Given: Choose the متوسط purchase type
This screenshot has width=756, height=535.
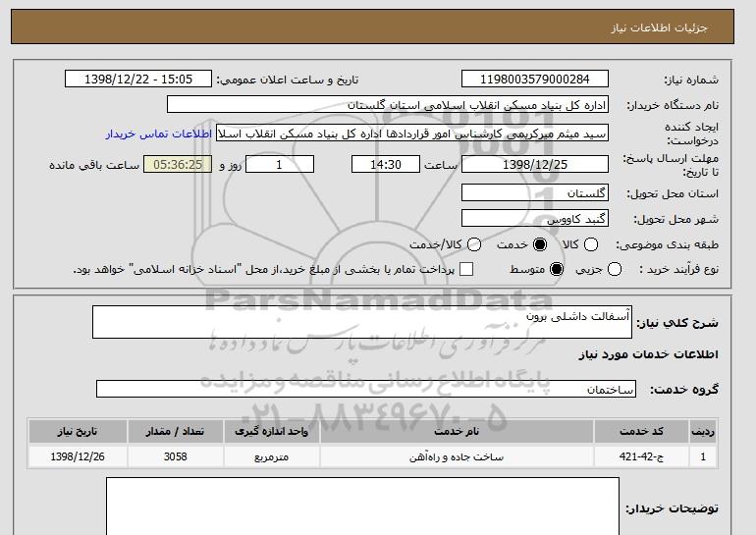Looking at the screenshot, I should click(557, 269).
